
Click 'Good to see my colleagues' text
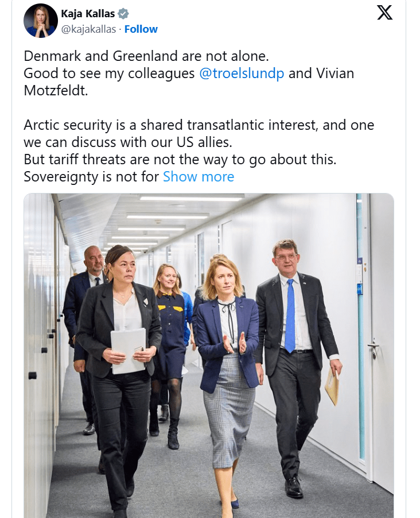pos(110,74)
